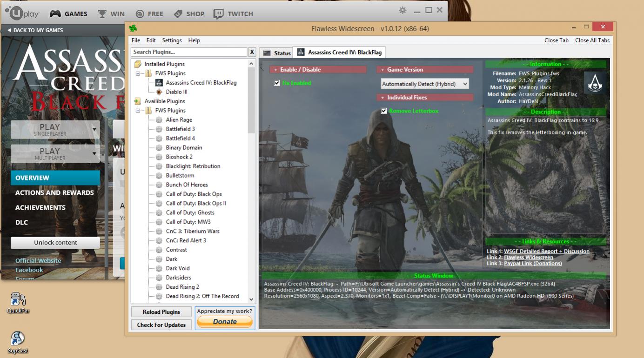Toggle the Remove Letterbox checkbox

point(384,111)
